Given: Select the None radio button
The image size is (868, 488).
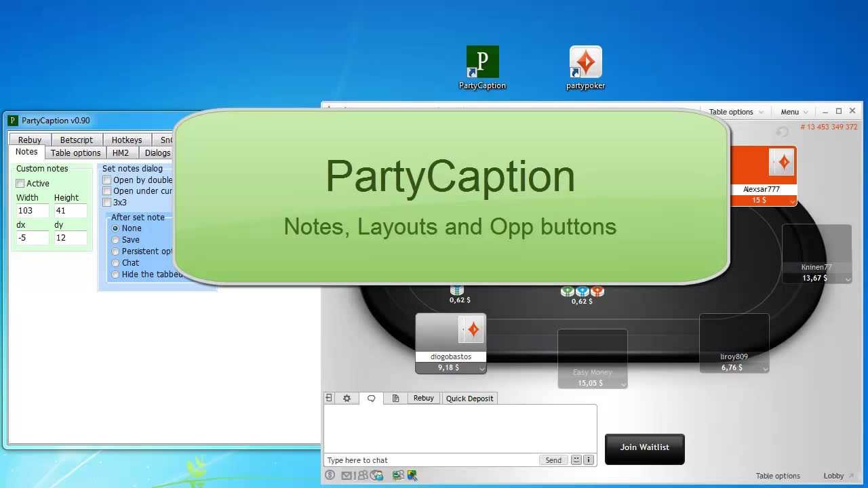Looking at the screenshot, I should [x=116, y=228].
